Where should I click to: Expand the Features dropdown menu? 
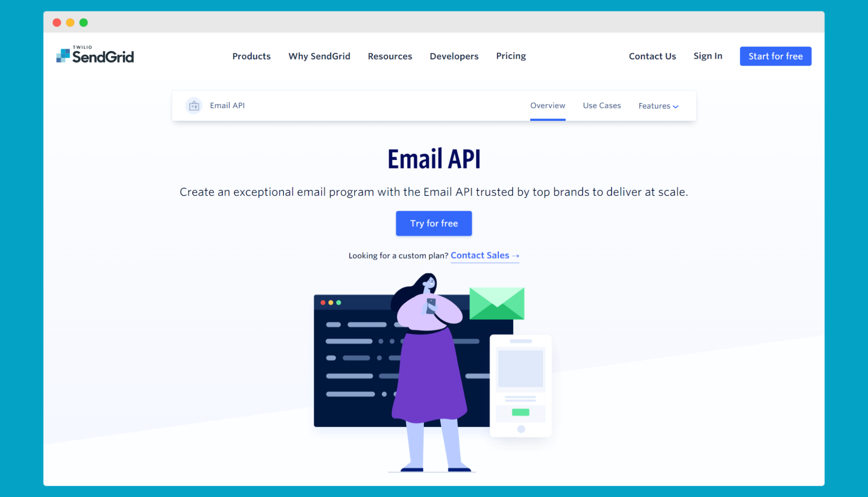pos(657,106)
